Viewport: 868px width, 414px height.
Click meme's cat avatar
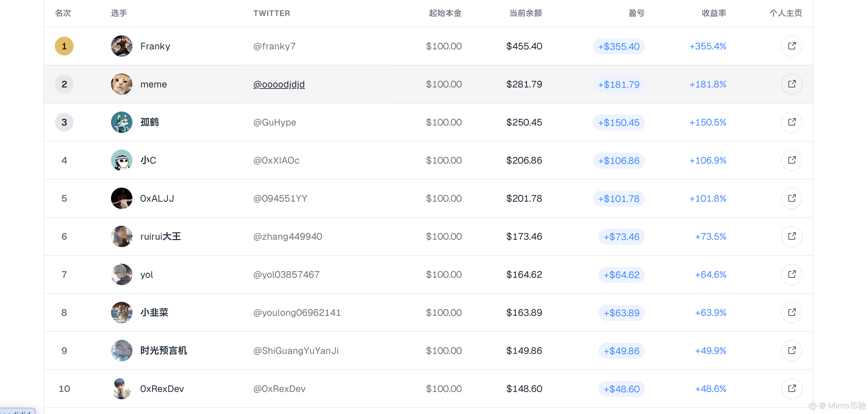[x=122, y=84]
